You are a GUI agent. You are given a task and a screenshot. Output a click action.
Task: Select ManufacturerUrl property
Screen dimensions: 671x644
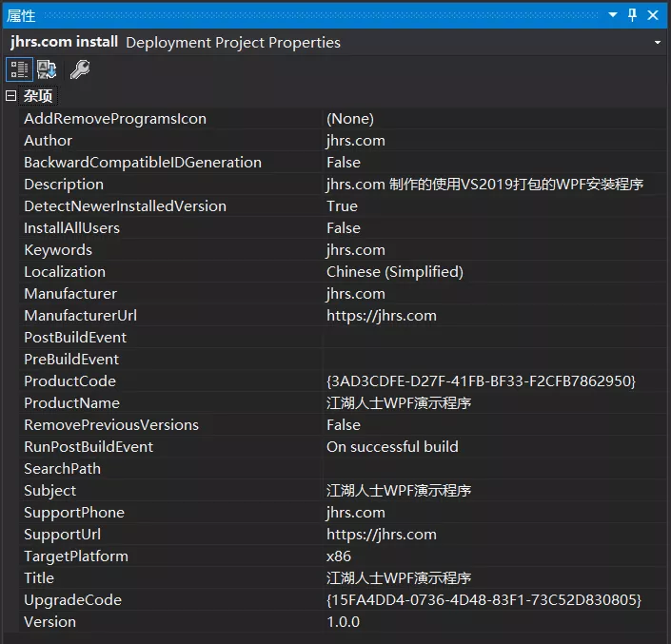pyautogui.click(x=81, y=315)
